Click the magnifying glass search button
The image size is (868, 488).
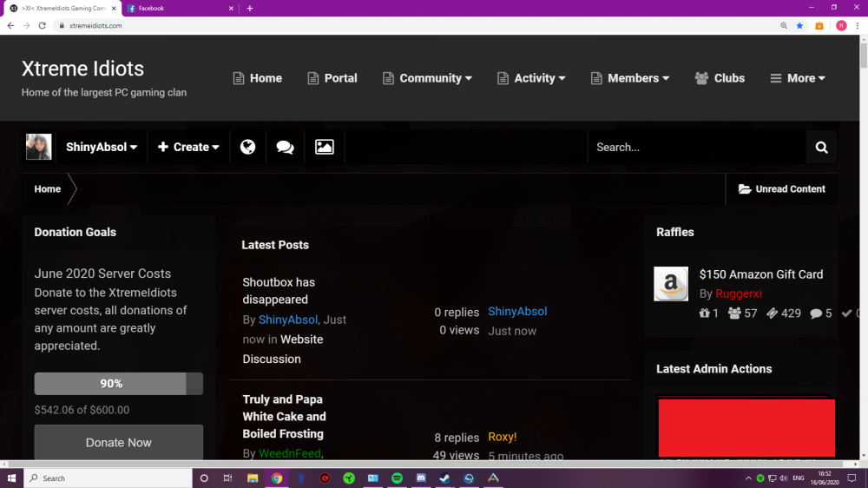click(x=821, y=148)
